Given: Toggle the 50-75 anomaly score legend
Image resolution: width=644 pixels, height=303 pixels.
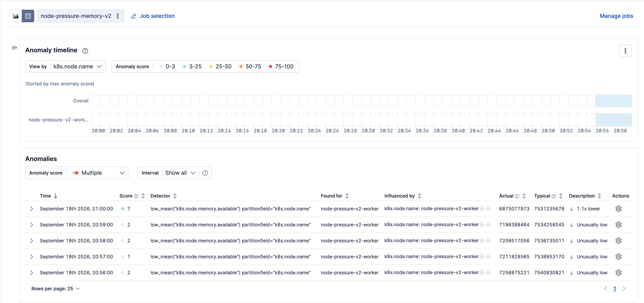Looking at the screenshot, I should [x=250, y=66].
